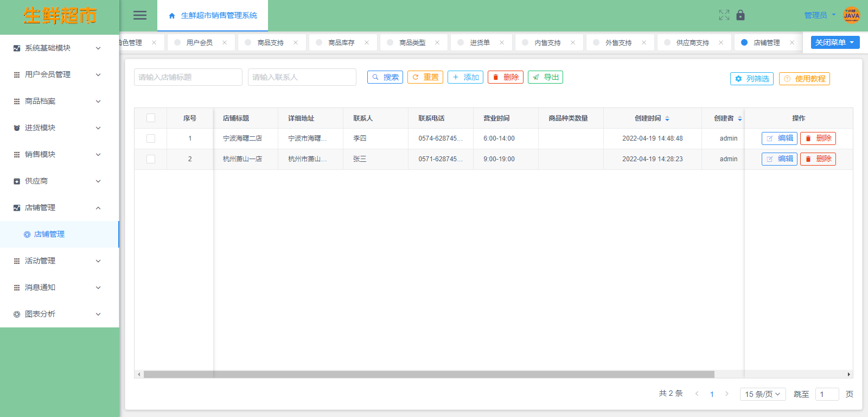The height and width of the screenshot is (417, 868).
Task: Click the lock screen icon
Action: coord(741,15)
